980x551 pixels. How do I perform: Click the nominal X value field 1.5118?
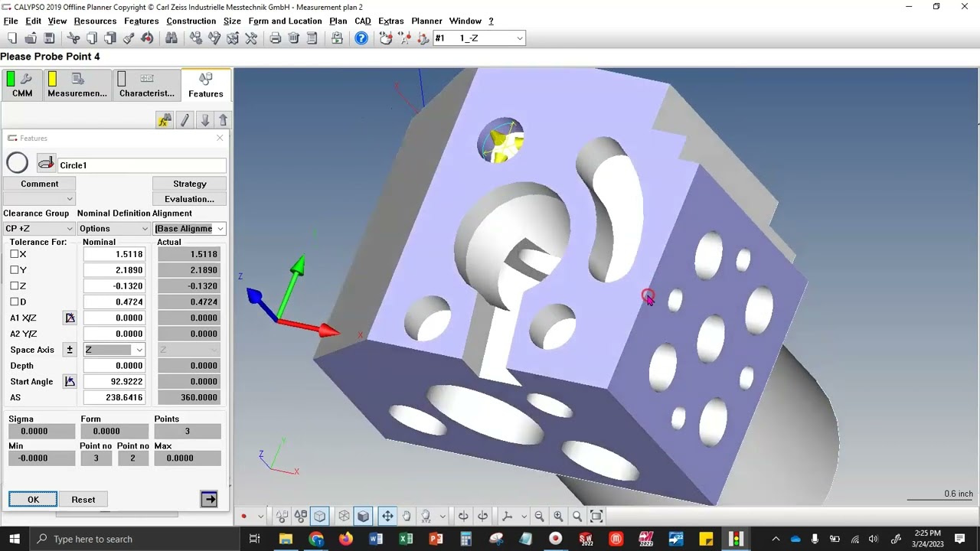tap(114, 254)
